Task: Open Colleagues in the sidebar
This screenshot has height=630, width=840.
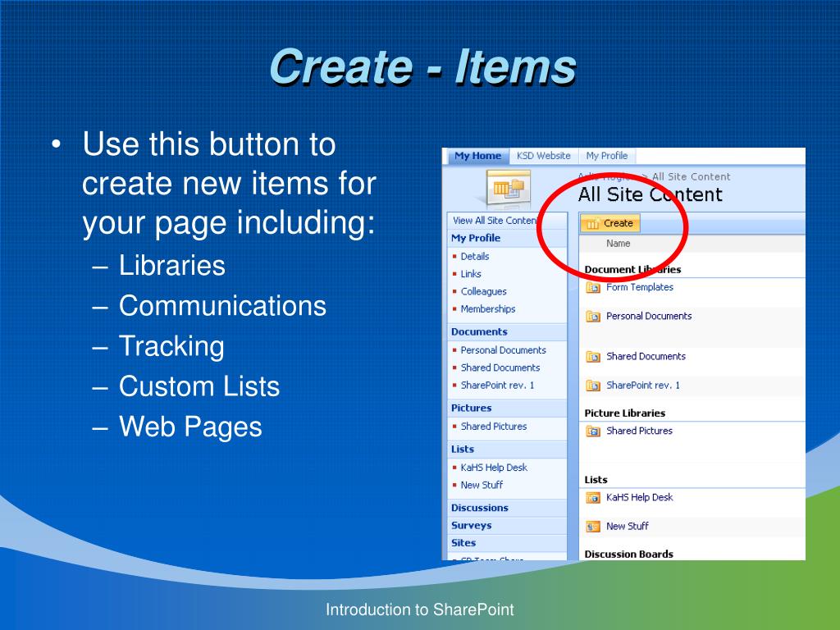Action: [x=483, y=291]
